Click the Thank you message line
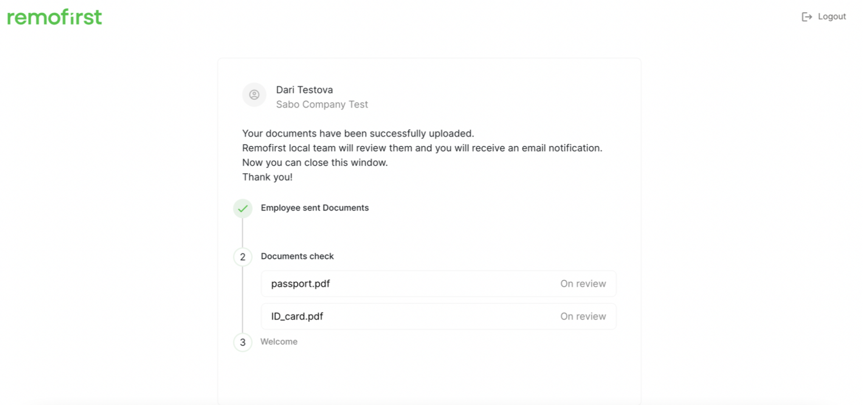 click(x=268, y=177)
